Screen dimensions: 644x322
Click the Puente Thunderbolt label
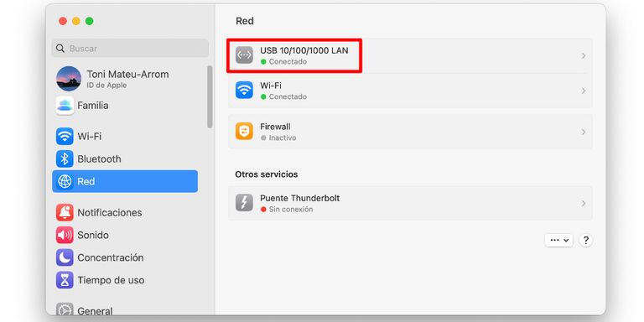(300, 199)
